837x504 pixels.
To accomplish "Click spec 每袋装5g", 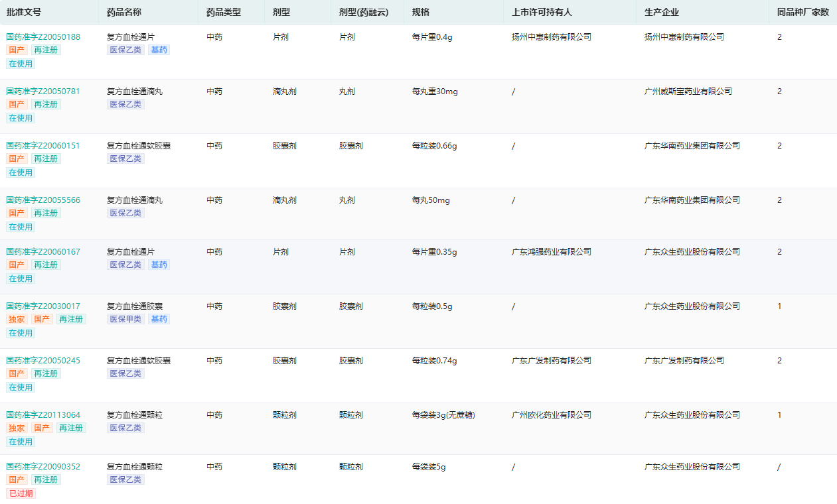I will (x=429, y=467).
